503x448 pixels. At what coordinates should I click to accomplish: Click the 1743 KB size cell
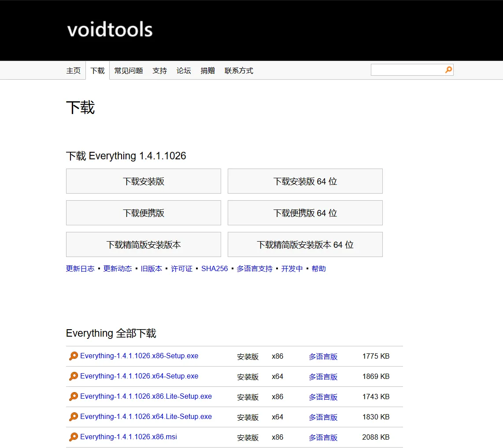pos(376,397)
